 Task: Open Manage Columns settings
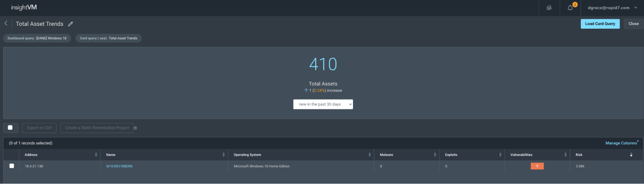(x=621, y=143)
